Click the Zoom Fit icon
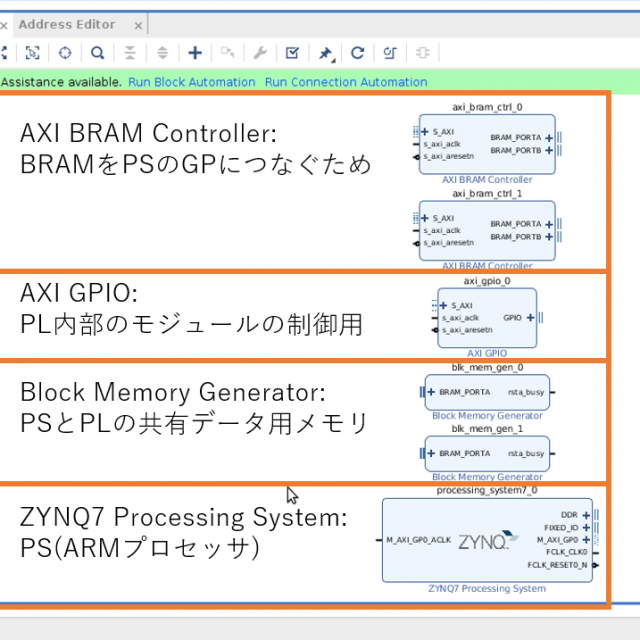Viewport: 640px width, 640px height. click(33, 53)
